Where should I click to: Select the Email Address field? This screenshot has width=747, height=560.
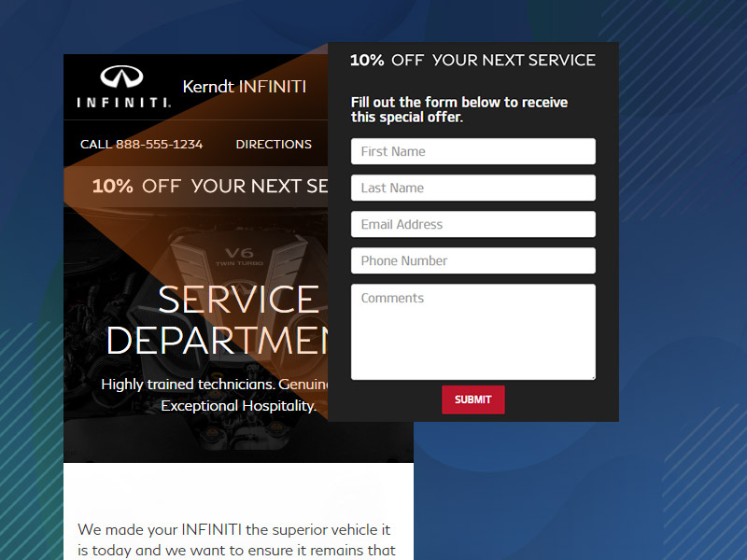[473, 224]
